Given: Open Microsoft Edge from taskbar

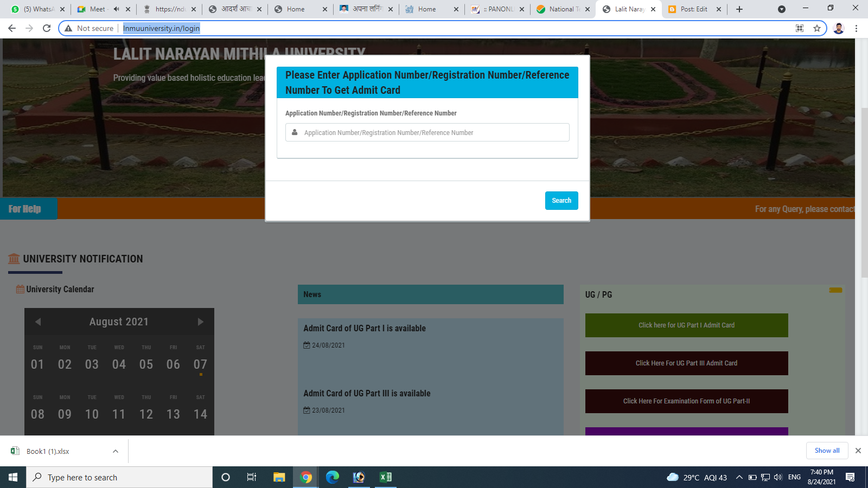Looking at the screenshot, I should (x=333, y=477).
